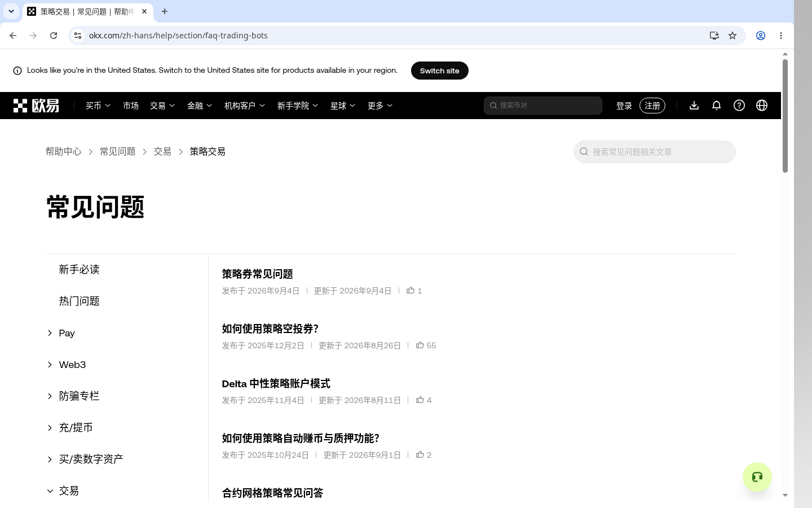Screen dimensions: 812x508
Task: Expand the 新手学院 dropdown menu
Action: point(298,106)
